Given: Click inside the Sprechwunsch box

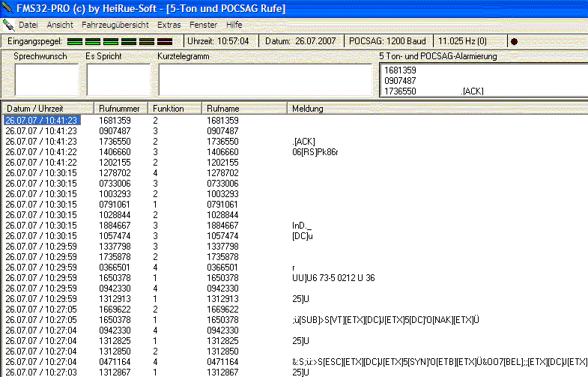Looking at the screenshot, I should [x=46, y=80].
